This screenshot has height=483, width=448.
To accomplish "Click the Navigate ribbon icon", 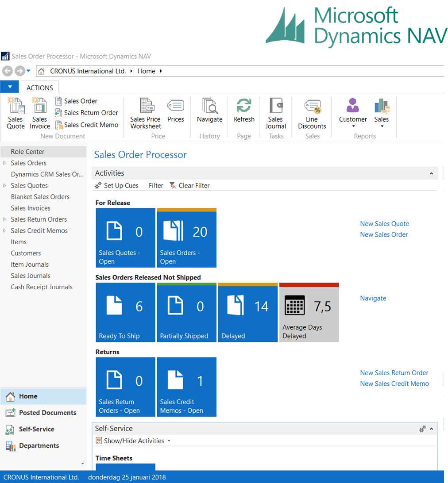I will 210,111.
